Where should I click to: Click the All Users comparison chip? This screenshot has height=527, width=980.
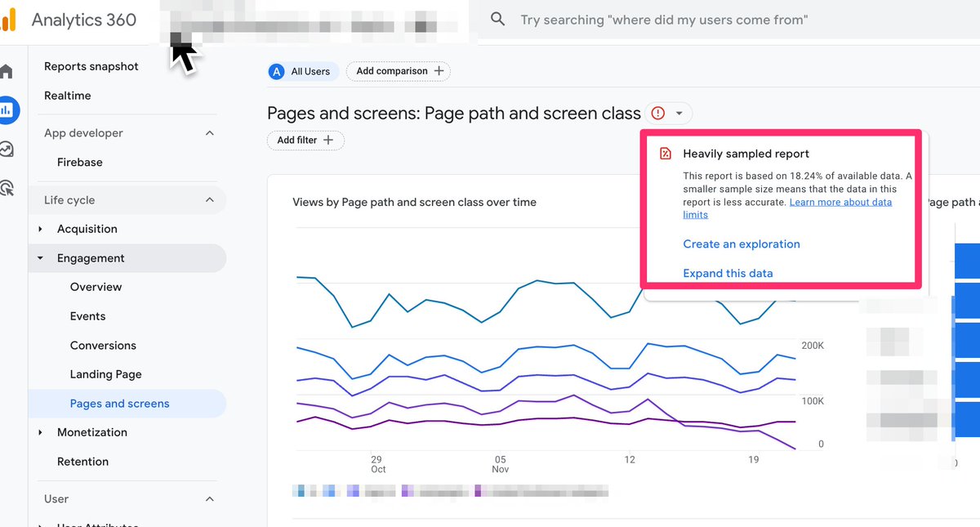click(x=303, y=71)
